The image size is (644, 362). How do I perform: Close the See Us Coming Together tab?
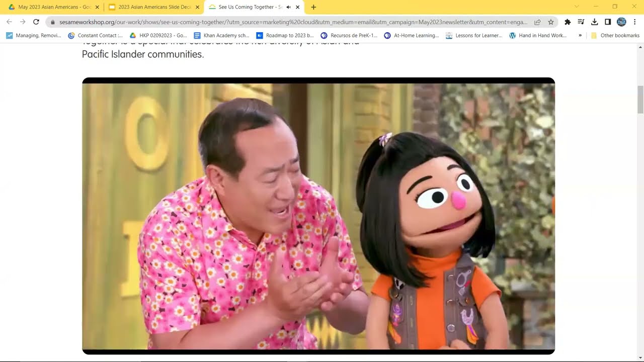(298, 7)
